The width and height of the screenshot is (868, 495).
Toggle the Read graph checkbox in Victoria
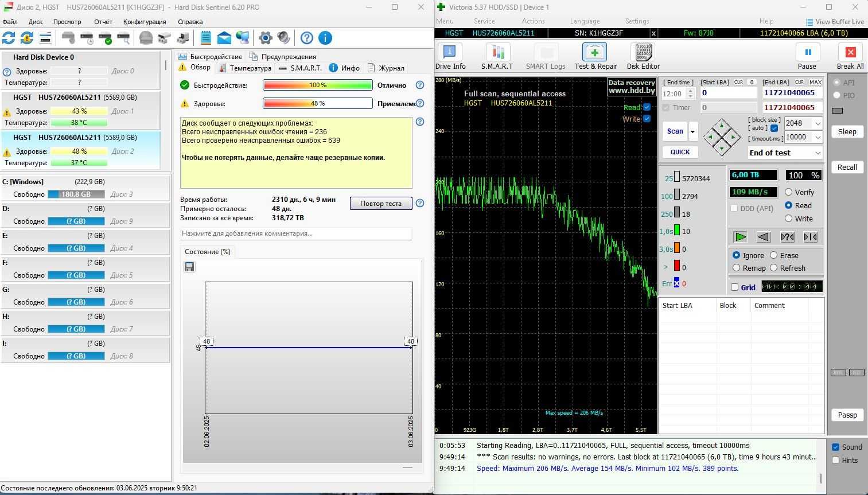click(647, 107)
